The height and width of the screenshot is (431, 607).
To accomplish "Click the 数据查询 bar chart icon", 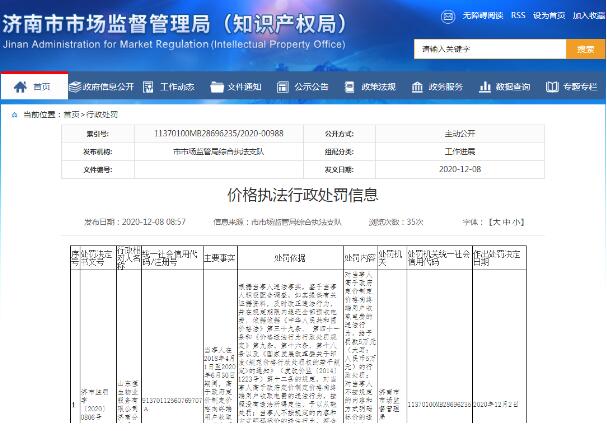I will point(487,87).
